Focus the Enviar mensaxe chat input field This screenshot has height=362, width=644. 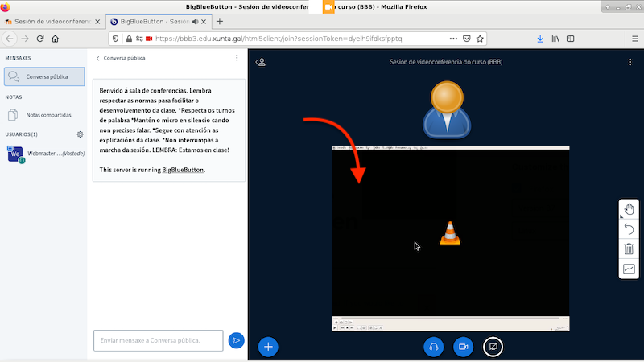[x=158, y=341]
